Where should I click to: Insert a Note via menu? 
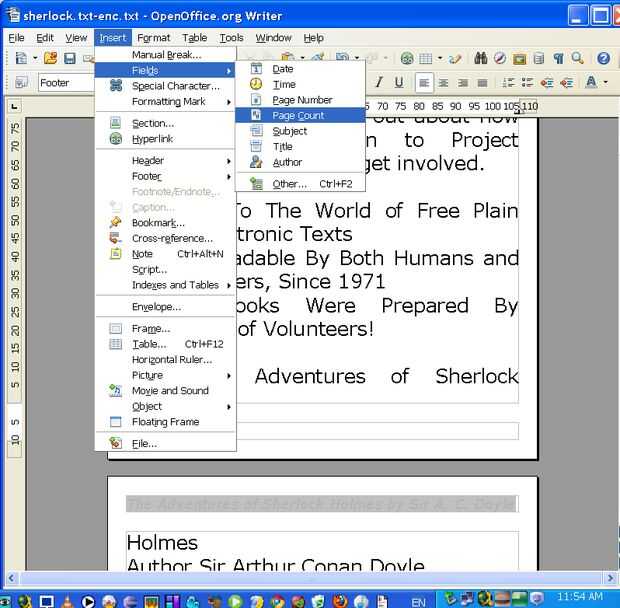click(x=165, y=254)
